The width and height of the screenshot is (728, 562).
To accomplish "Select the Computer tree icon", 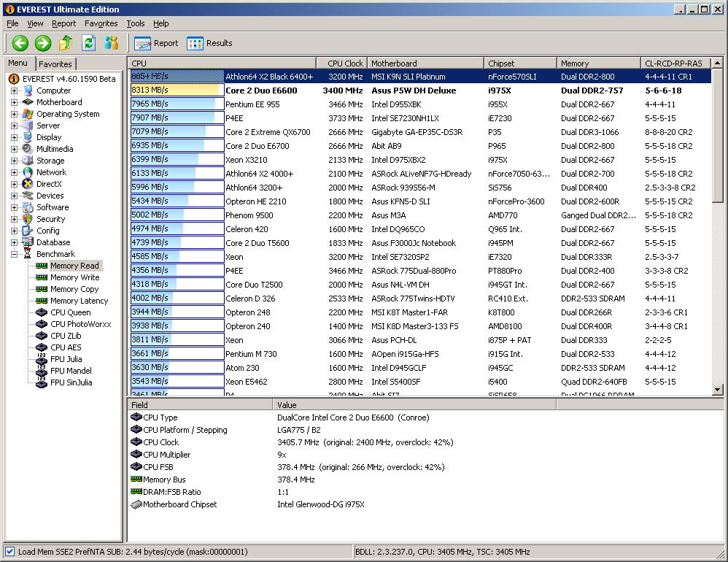I will pyautogui.click(x=28, y=91).
